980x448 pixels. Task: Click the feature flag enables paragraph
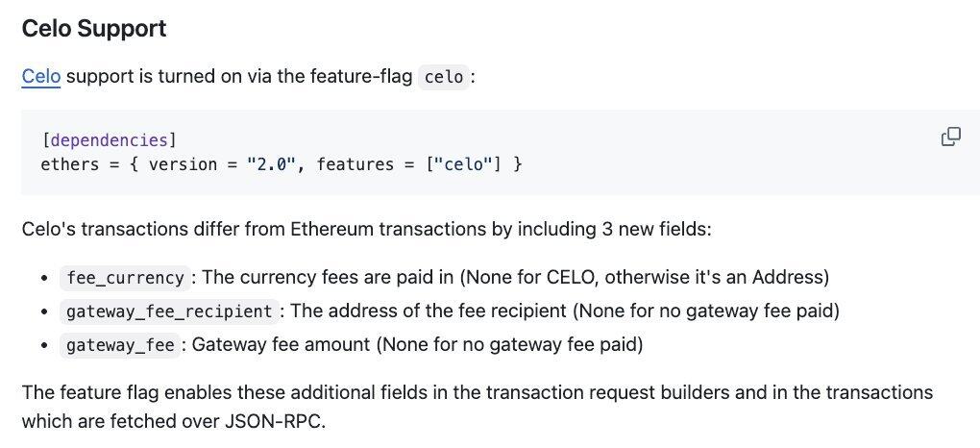click(478, 407)
